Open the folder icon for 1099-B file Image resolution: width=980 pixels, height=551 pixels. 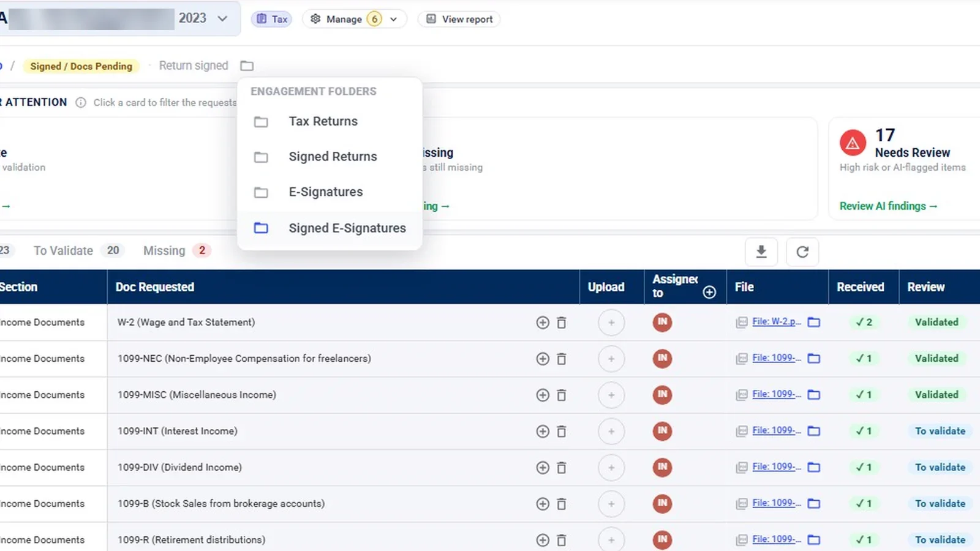pos(814,504)
